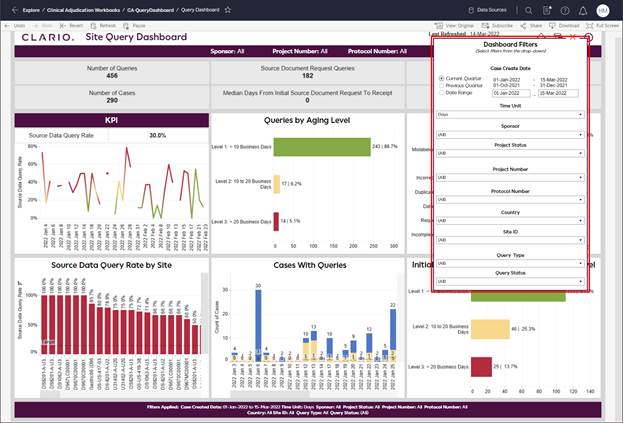The height and width of the screenshot is (423, 623).
Task: Select the Current Quarter radio button
Action: click(x=441, y=78)
